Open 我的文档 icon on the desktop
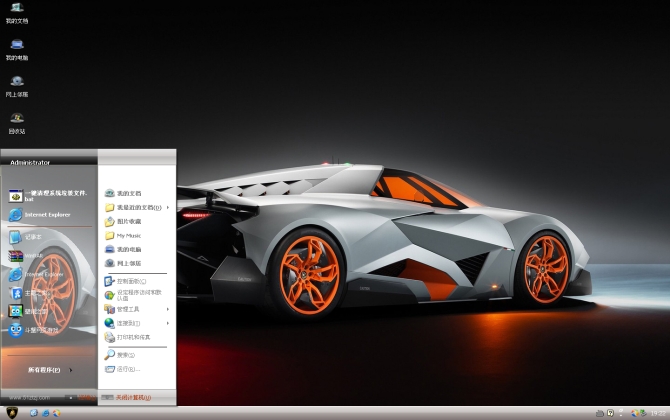Viewport: 670px width, 420px height. [x=17, y=12]
